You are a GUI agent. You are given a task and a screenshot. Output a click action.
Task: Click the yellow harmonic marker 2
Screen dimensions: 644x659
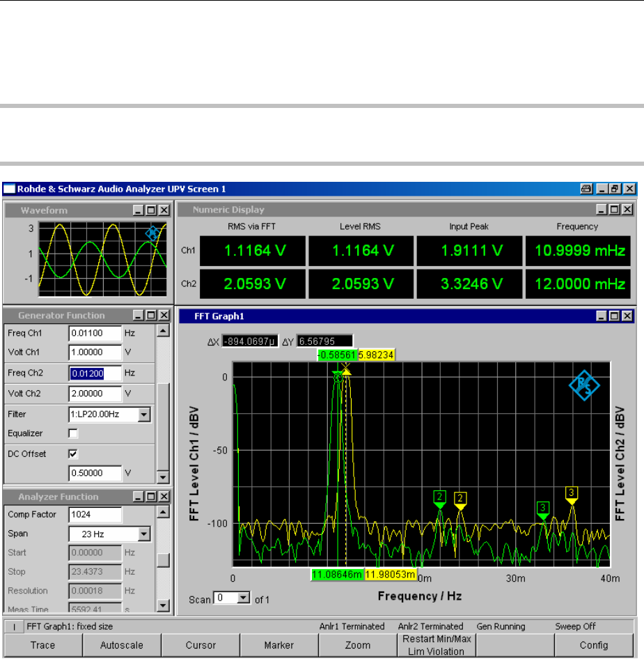pyautogui.click(x=460, y=497)
